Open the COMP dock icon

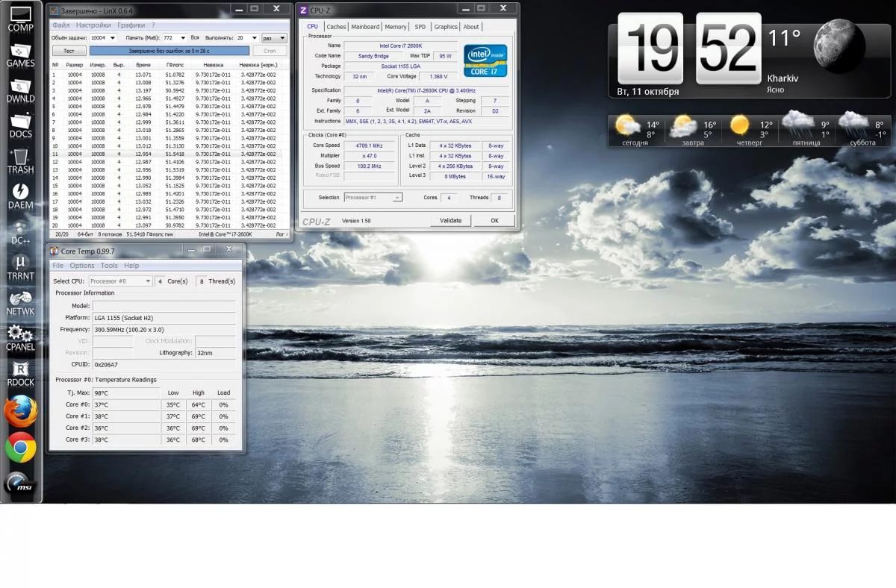(x=20, y=18)
